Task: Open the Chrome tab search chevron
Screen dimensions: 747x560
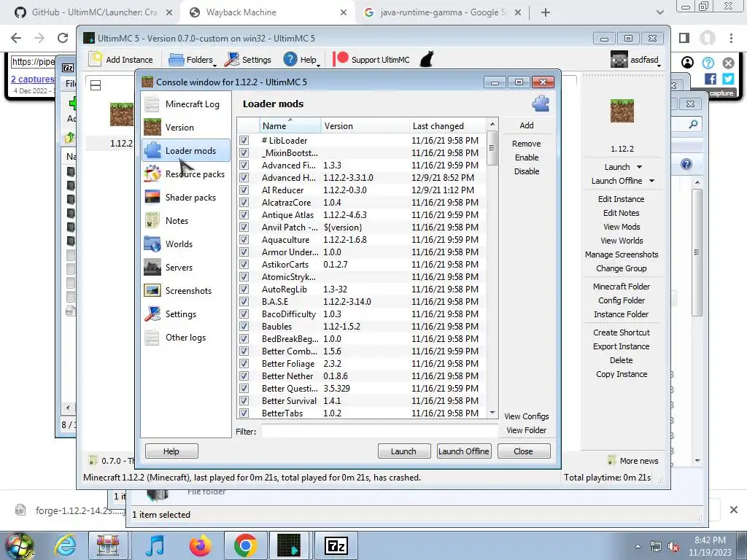Action: click(659, 12)
